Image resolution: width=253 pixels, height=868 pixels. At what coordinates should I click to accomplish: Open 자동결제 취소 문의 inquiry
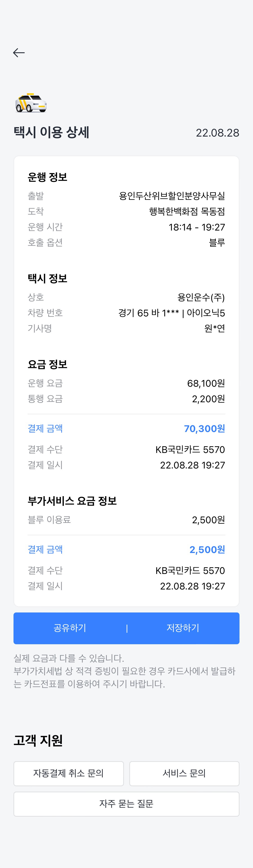tap(69, 773)
